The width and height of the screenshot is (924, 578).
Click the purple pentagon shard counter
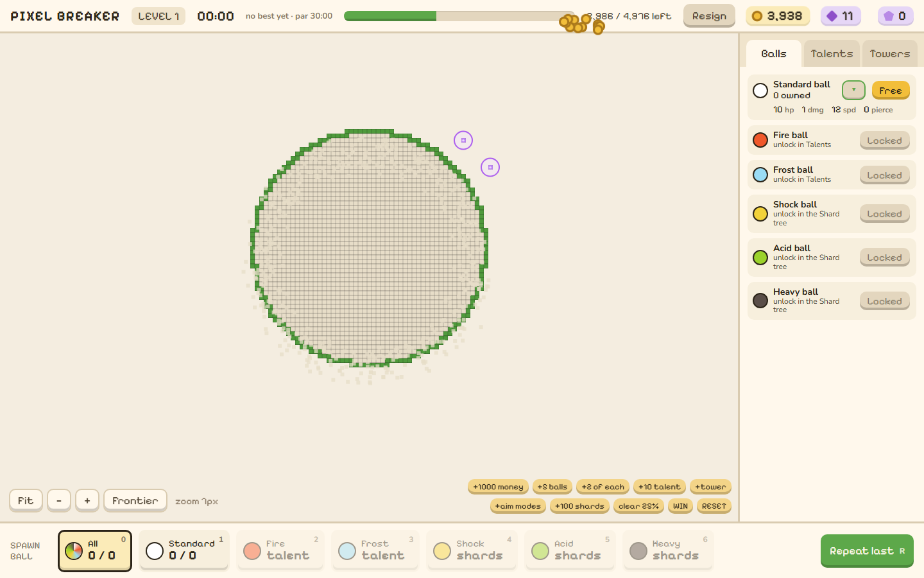(895, 16)
